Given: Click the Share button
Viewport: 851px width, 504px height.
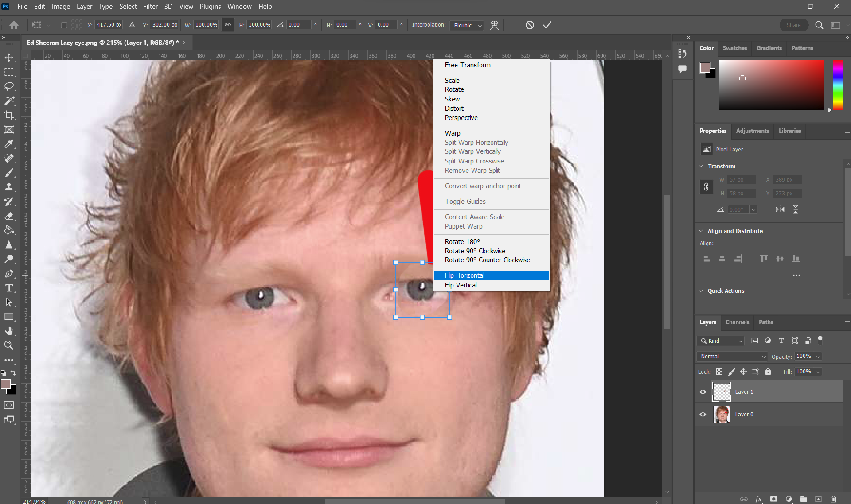Looking at the screenshot, I should [x=793, y=25].
